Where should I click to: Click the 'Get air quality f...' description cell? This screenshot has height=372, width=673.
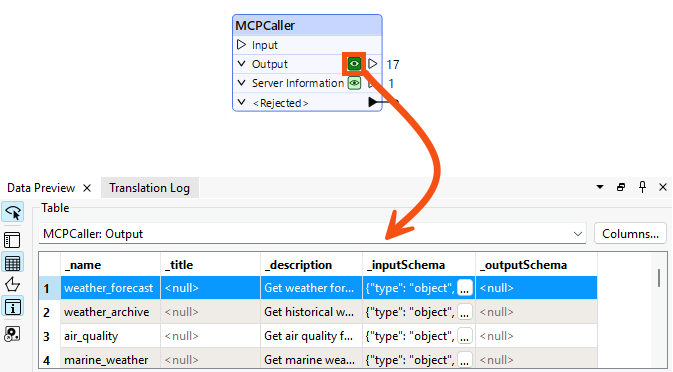[x=312, y=336]
